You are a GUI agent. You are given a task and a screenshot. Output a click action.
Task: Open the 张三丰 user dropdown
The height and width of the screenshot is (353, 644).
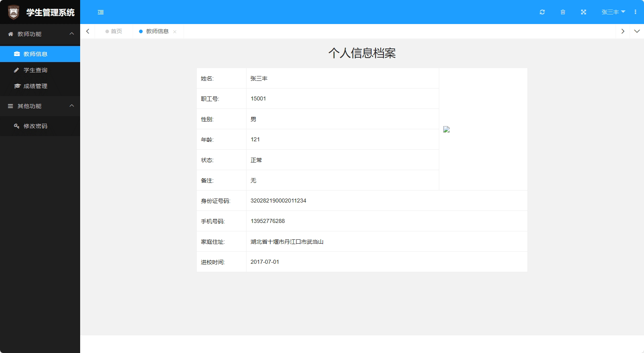tap(613, 12)
